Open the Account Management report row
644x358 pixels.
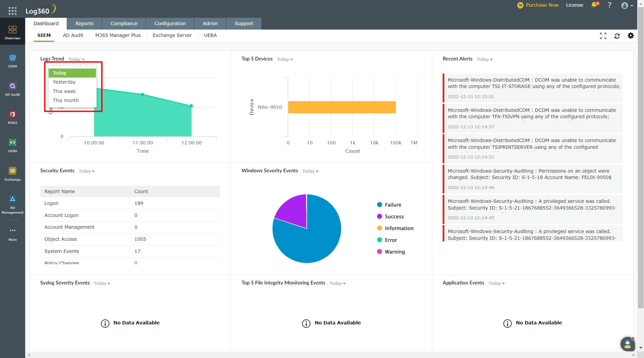point(130,227)
